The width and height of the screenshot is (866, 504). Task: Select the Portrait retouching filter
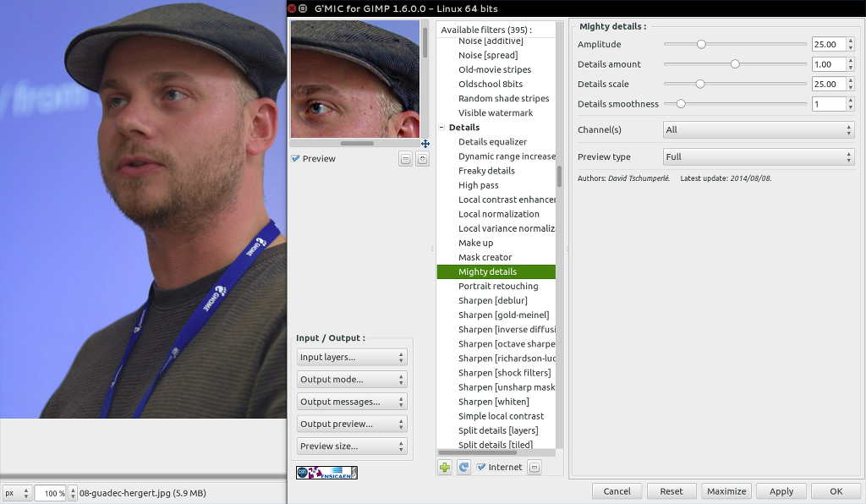pos(498,287)
